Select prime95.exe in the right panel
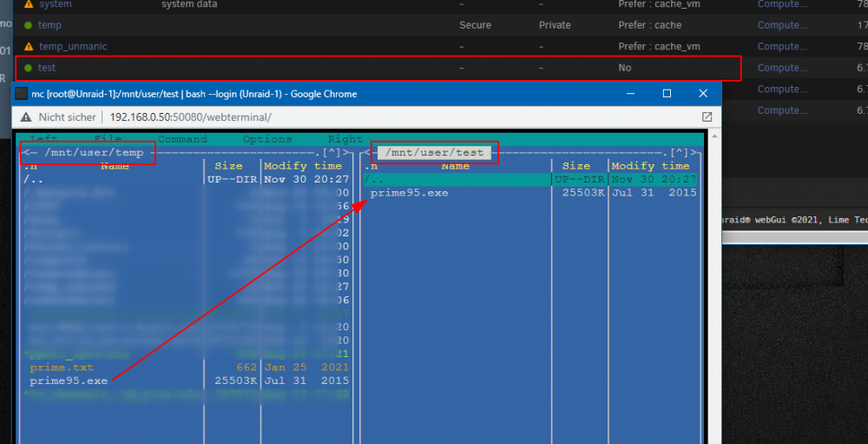This screenshot has height=444, width=868. pos(409,193)
